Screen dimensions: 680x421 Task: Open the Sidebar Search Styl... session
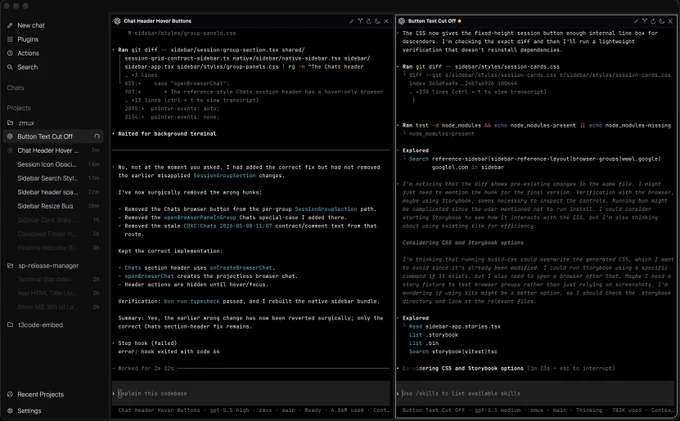coord(53,178)
